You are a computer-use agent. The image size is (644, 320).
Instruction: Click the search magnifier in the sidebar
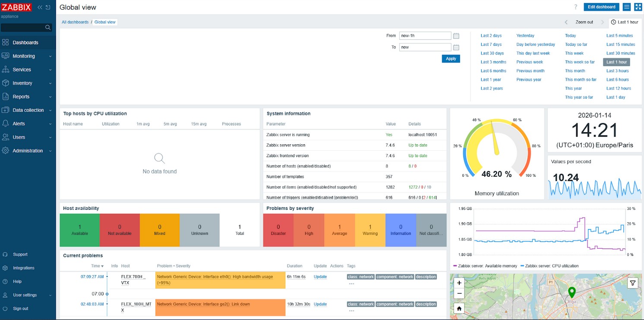point(47,27)
